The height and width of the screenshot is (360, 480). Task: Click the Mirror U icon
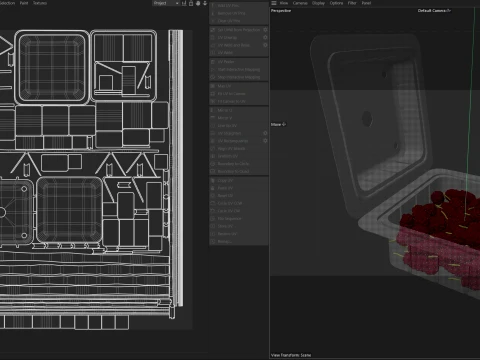pyautogui.click(x=213, y=110)
